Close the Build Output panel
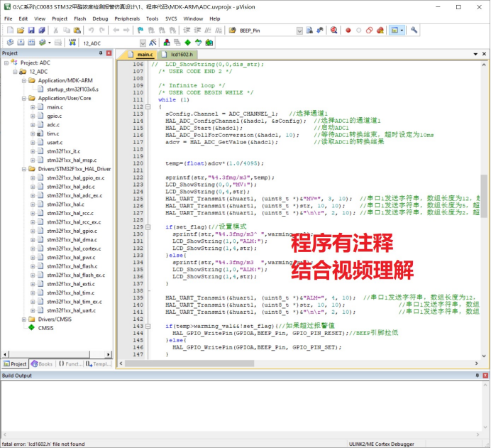 485,376
